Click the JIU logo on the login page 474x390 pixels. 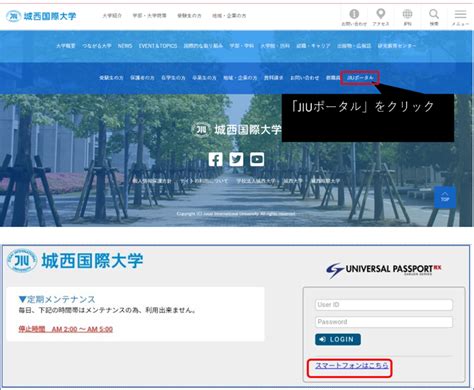[x=75, y=260]
